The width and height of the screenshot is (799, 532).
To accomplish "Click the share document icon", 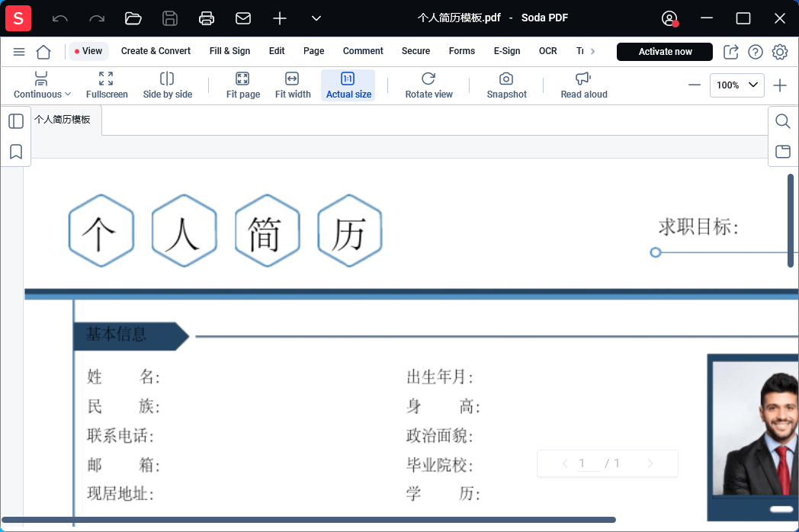I will click(730, 52).
